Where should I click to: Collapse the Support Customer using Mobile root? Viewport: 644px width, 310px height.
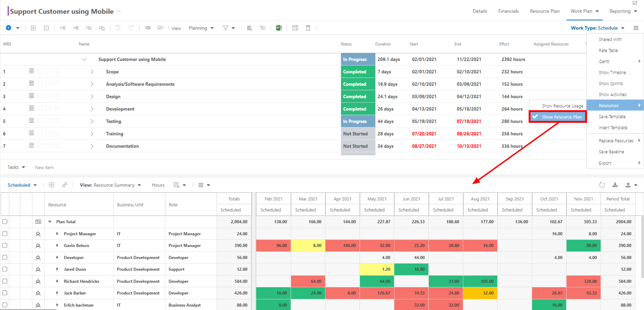pyautogui.click(x=84, y=59)
